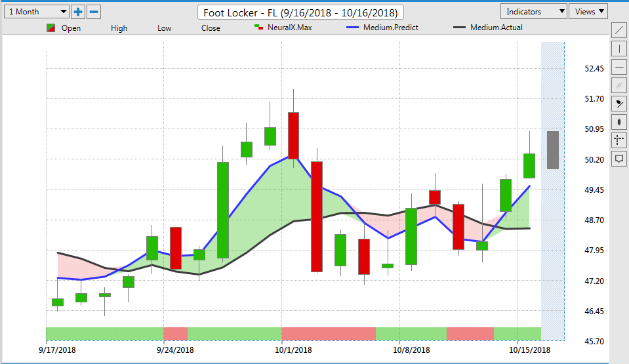Viewport: 629px width, 364px height.
Task: Select the eraser/delete drawing tool
Action: coord(619,104)
